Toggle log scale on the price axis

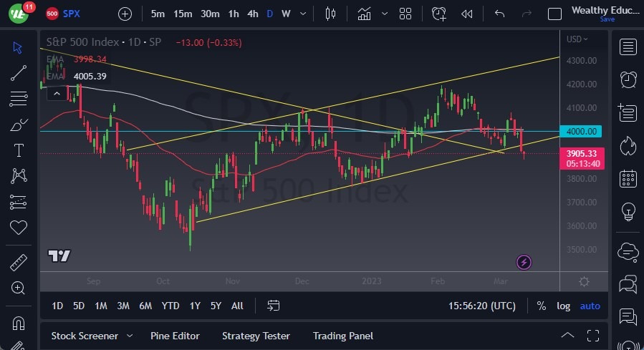point(564,306)
